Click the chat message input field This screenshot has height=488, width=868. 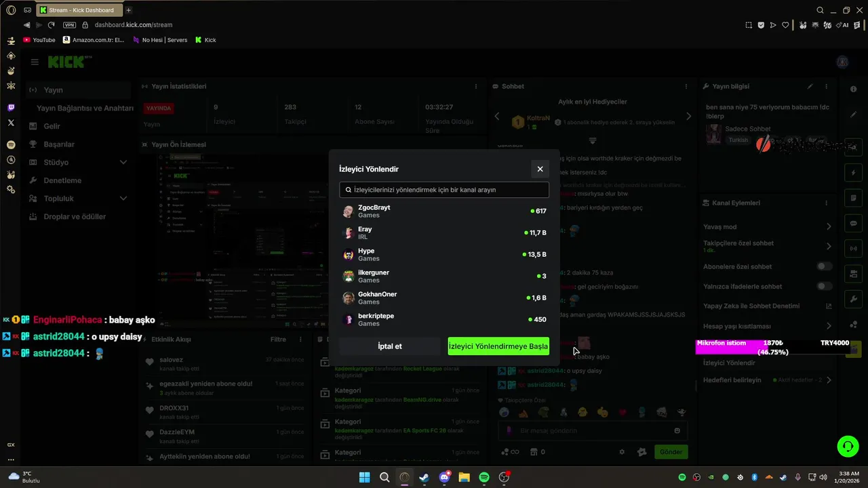click(593, 430)
